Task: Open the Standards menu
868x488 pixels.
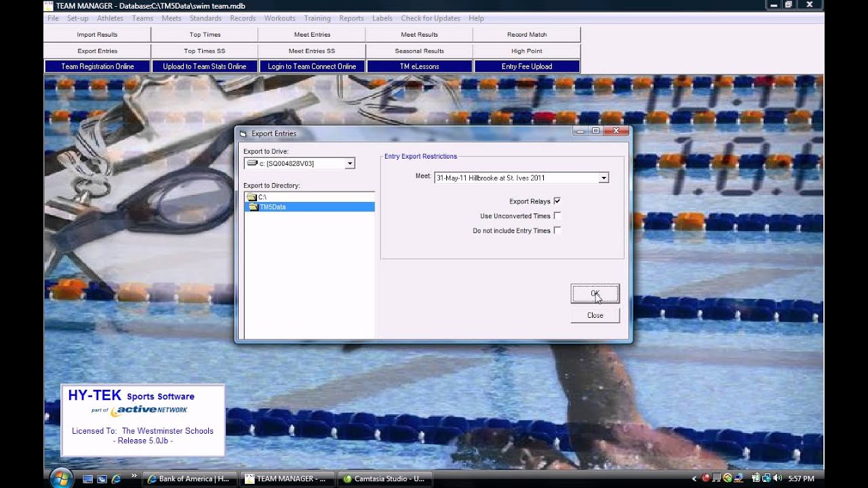Action: 205,18
